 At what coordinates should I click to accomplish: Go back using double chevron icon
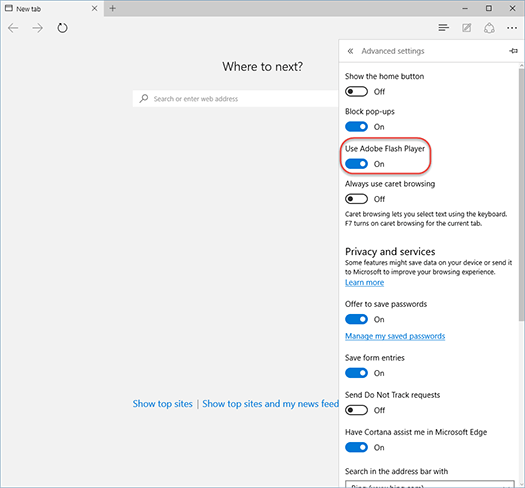[x=350, y=51]
